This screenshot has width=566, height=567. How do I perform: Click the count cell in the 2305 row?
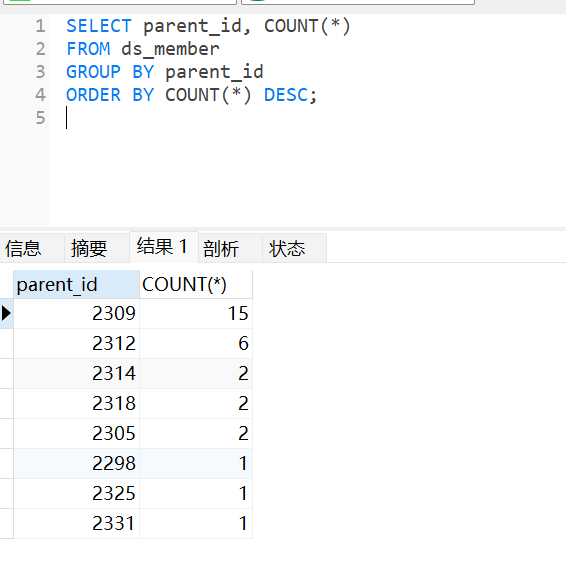pyautogui.click(x=196, y=434)
